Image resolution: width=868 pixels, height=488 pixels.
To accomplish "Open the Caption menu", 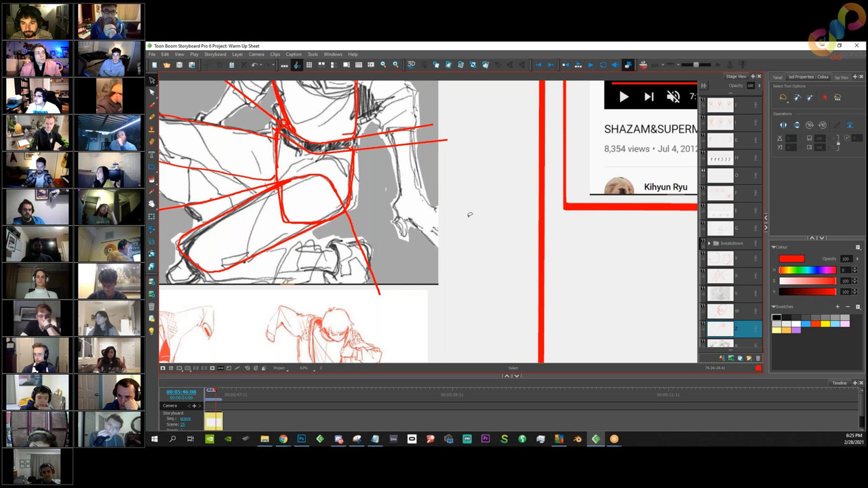I will tap(294, 54).
